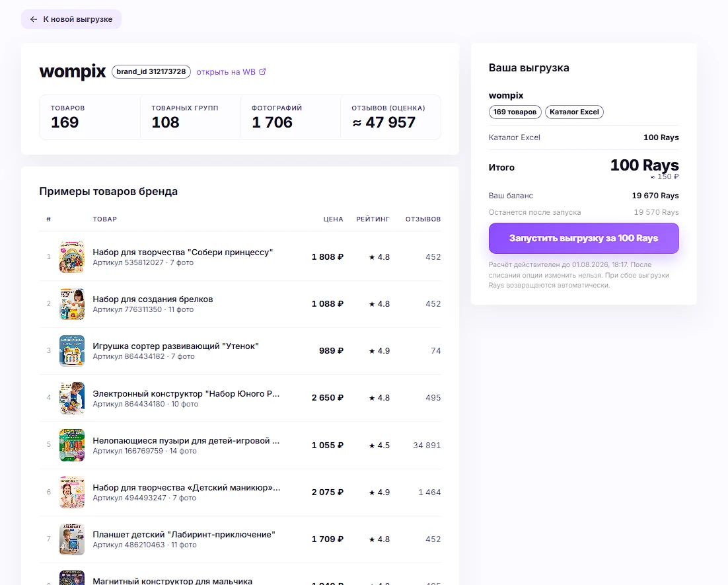This screenshot has height=585, width=728.
Task: Click the star rating 4.9 in Утенок row
Action: 379,351
